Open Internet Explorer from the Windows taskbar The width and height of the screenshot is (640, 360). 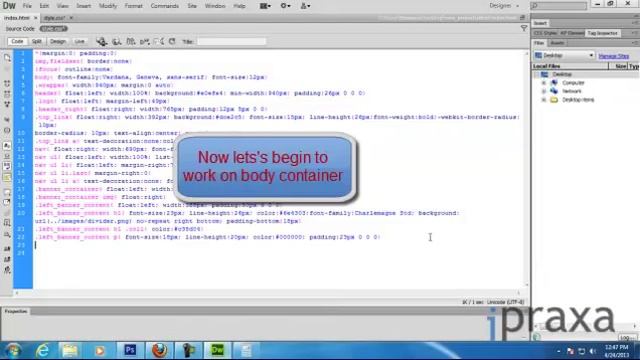pyautogui.click(x=42, y=350)
